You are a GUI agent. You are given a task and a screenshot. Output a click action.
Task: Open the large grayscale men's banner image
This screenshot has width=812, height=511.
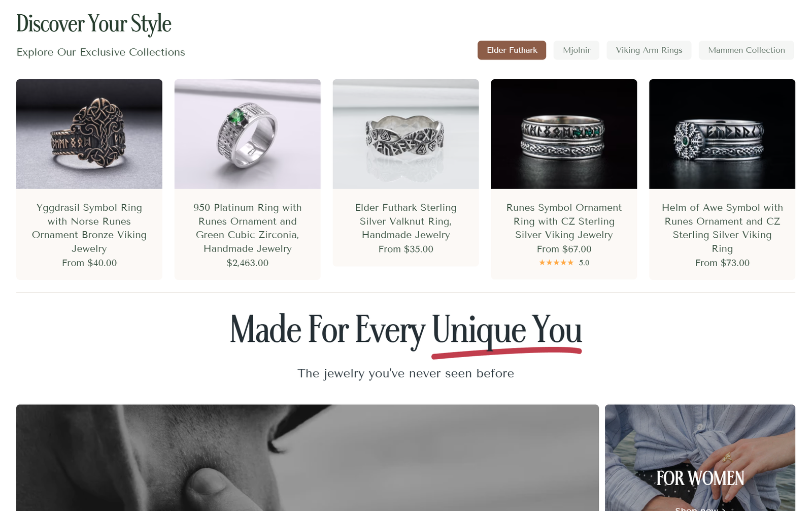coord(308,458)
